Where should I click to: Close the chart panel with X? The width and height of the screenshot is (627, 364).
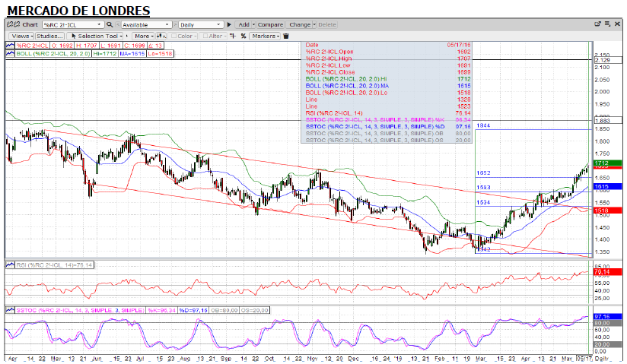tap(618, 24)
